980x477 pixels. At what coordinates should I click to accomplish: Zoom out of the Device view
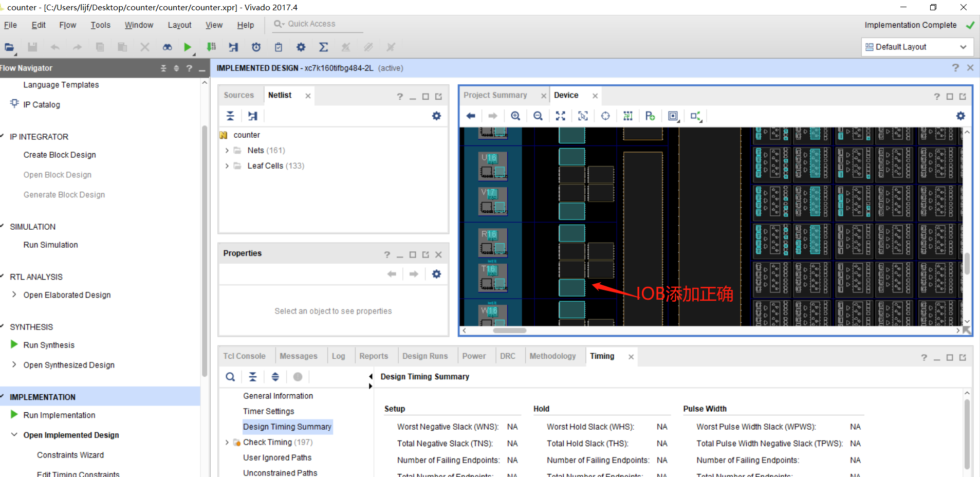click(x=538, y=116)
